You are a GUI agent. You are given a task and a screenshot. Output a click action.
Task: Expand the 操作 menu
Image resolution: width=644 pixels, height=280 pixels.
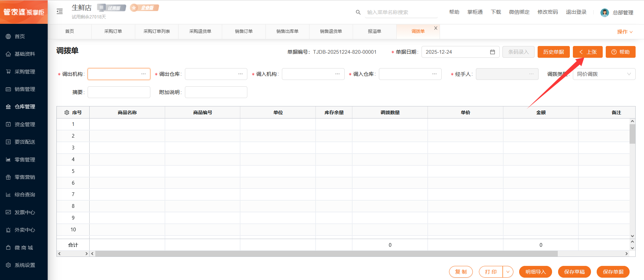[625, 32]
